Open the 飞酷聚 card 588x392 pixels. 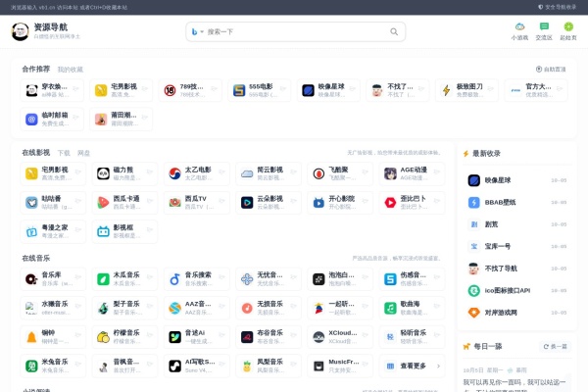click(340, 173)
